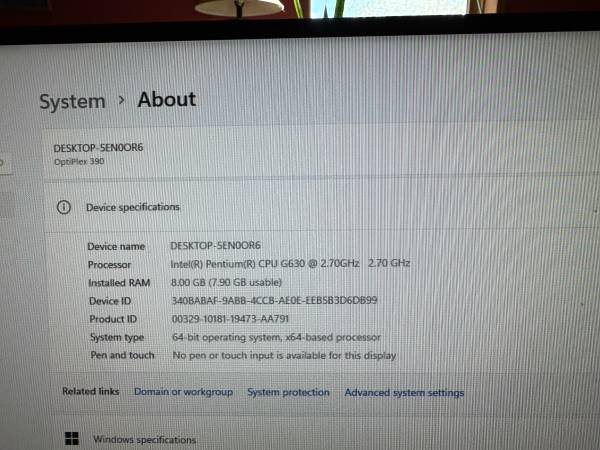Click the Device name value in specifications
Viewport: 600px width, 450px height.
pyautogui.click(x=215, y=245)
